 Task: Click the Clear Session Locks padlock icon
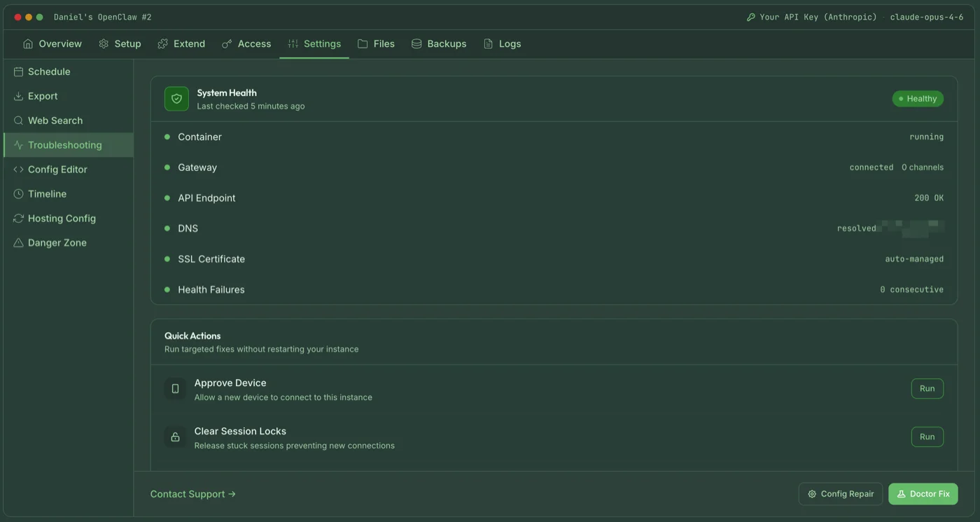[176, 437]
